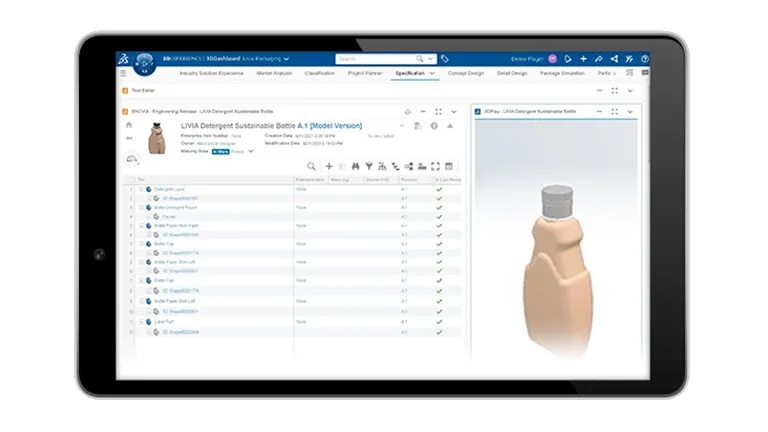
Task: Minimize the Text Editor panel
Action: [x=600, y=91]
